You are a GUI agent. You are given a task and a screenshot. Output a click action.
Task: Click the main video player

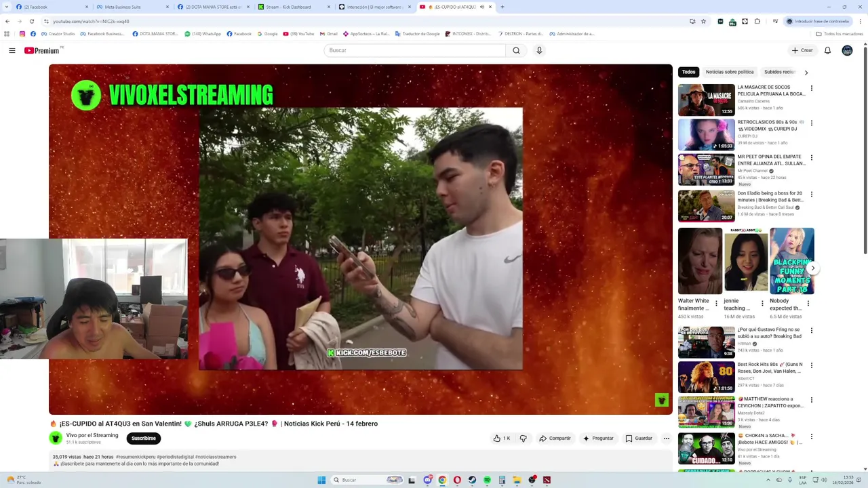click(361, 239)
